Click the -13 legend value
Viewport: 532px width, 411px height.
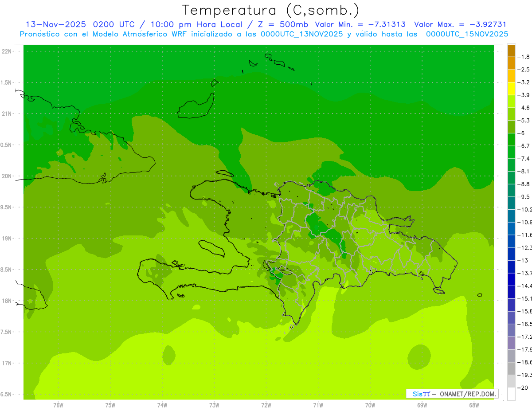[523, 260]
